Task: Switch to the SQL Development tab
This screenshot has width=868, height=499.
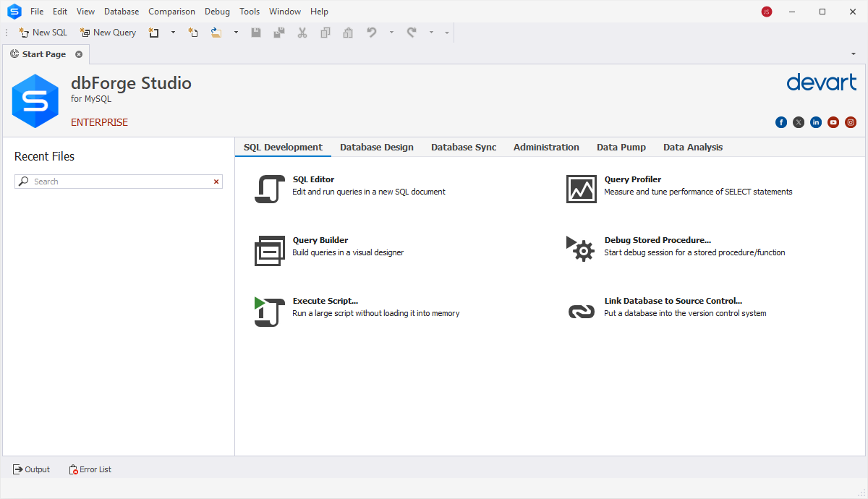Action: pos(283,147)
